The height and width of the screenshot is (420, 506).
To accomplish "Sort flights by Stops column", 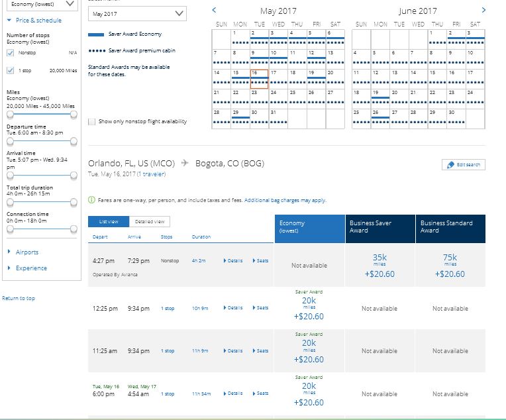I will pos(166,236).
